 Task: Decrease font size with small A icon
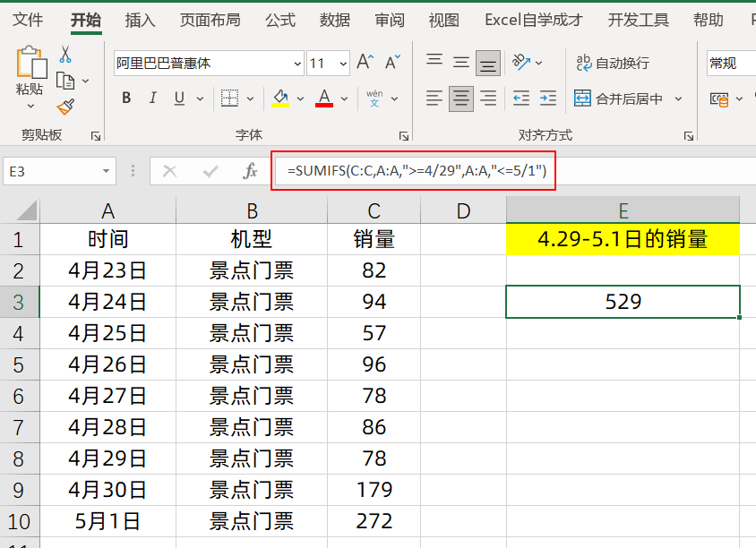[x=392, y=63]
